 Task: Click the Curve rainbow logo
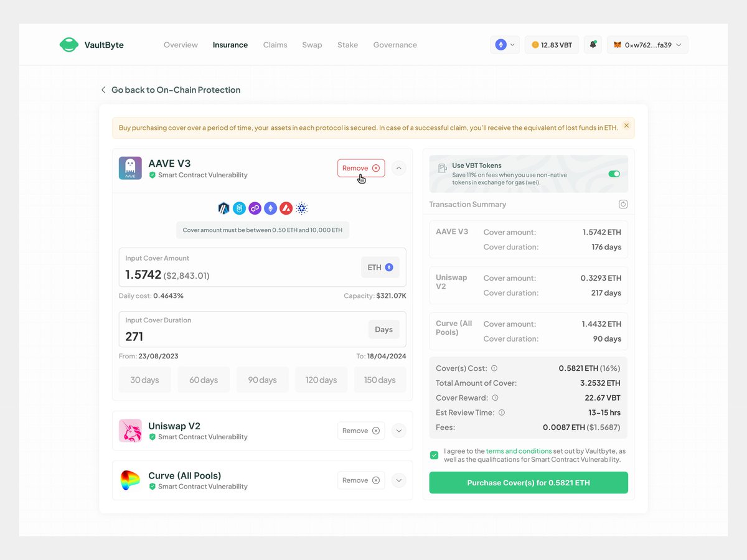pyautogui.click(x=130, y=480)
